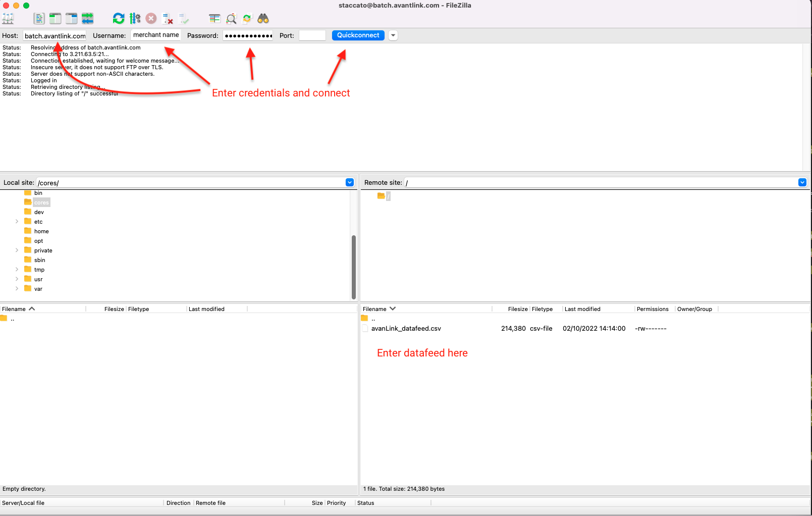
Task: Cancel current operation with red X
Action: coord(151,19)
